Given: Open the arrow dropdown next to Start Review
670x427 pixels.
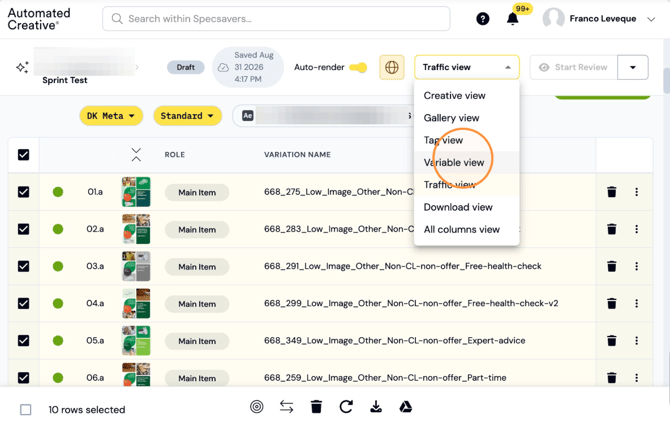Looking at the screenshot, I should [x=632, y=67].
